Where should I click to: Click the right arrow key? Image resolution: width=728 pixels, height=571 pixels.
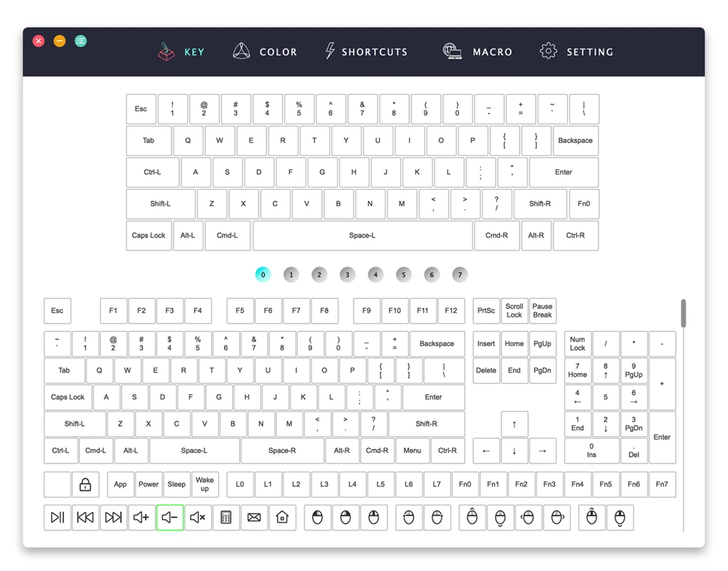tap(542, 451)
